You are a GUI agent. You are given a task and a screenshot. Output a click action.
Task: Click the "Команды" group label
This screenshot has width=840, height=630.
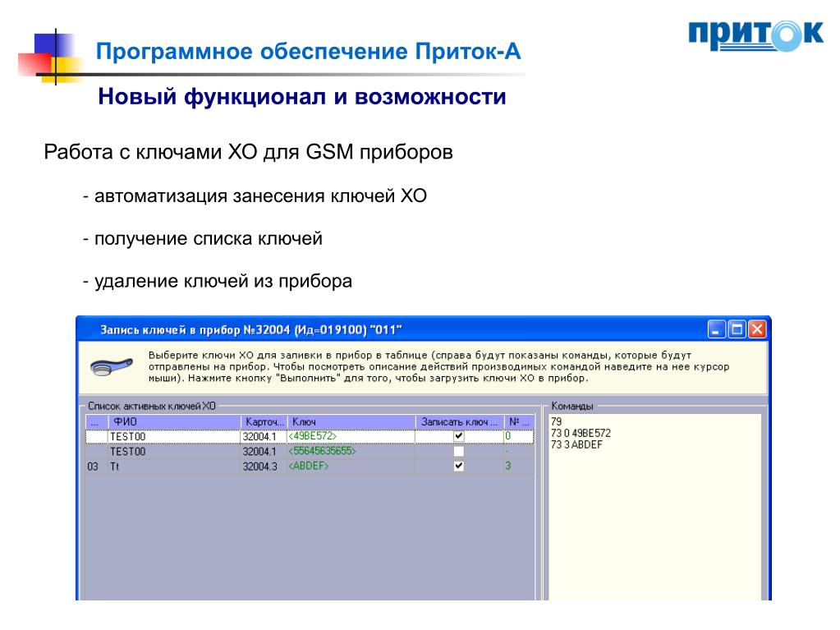click(572, 406)
